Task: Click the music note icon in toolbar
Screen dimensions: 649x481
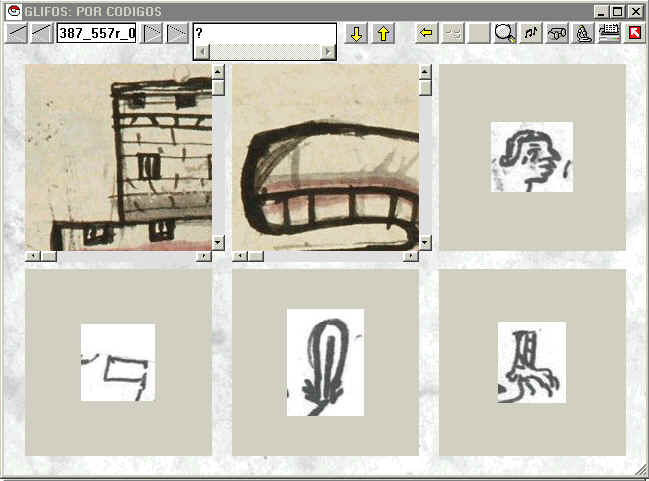Action: tap(531, 33)
